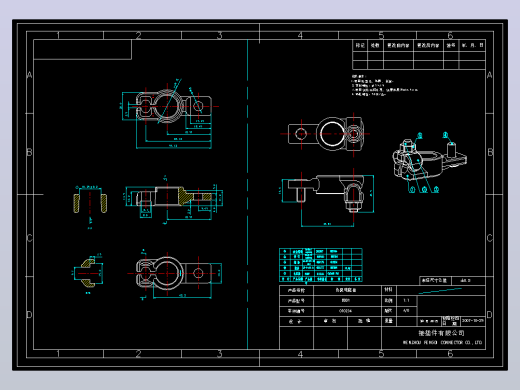Select the cyan parts list table
This screenshot has height=390, width=520.
coord(321,265)
